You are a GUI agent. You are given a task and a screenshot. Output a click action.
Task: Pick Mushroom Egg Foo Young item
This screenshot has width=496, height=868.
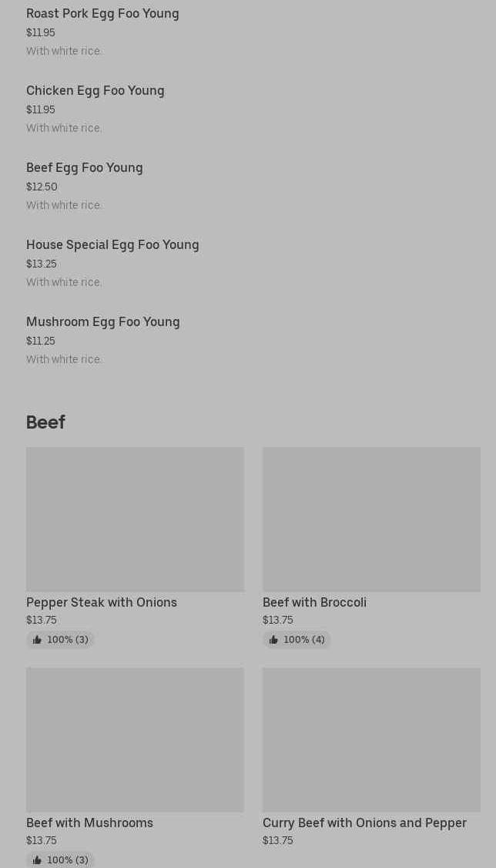click(x=102, y=321)
